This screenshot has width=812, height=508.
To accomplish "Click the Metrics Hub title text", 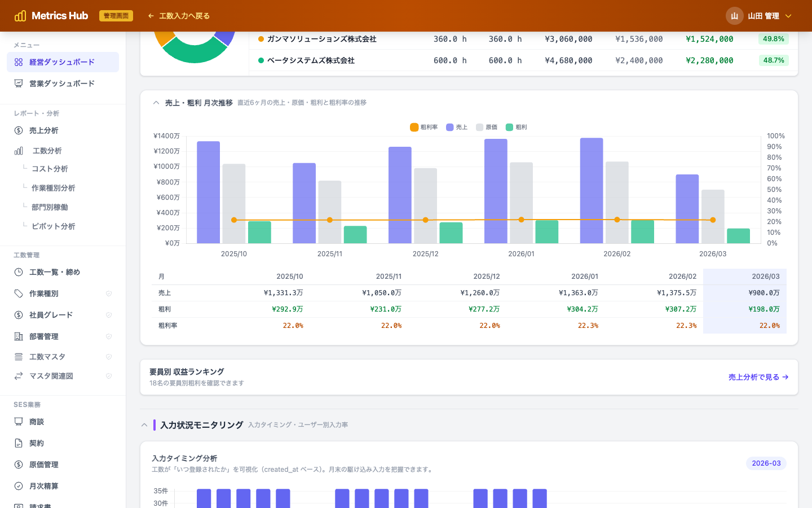I will (x=60, y=16).
